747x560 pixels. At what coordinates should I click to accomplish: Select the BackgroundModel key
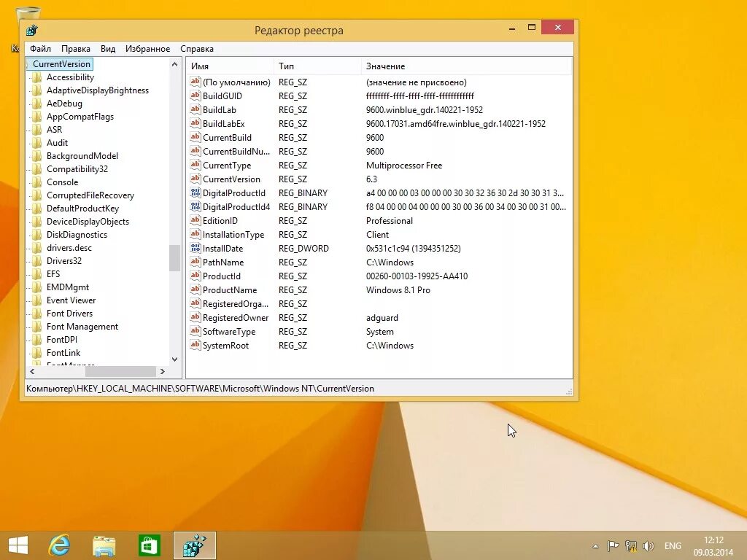[x=82, y=156]
